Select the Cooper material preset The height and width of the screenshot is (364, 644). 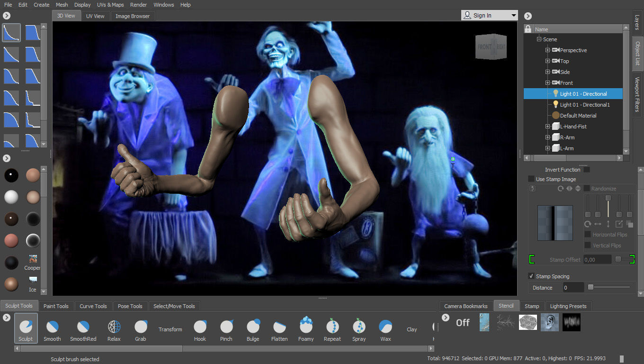[x=33, y=262]
